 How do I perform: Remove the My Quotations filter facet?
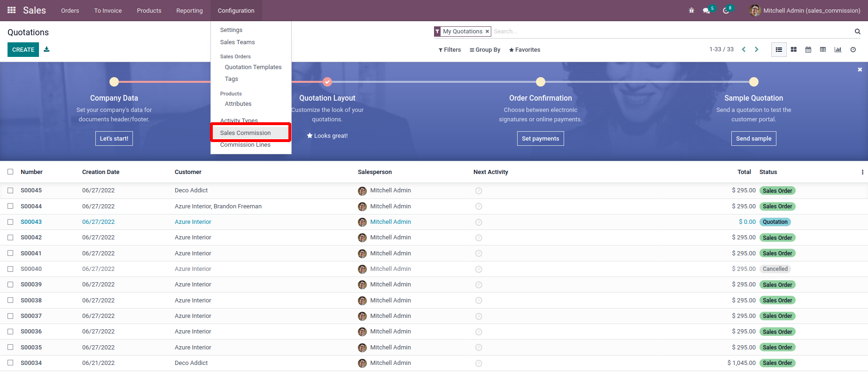(487, 32)
